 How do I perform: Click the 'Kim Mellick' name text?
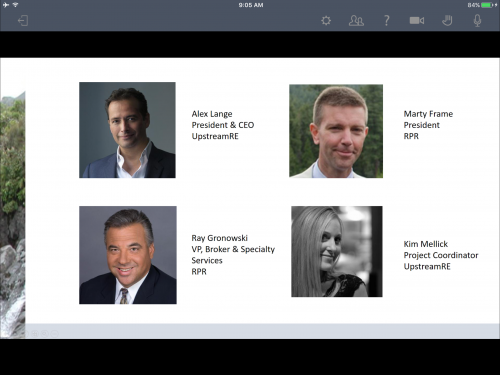click(x=426, y=244)
